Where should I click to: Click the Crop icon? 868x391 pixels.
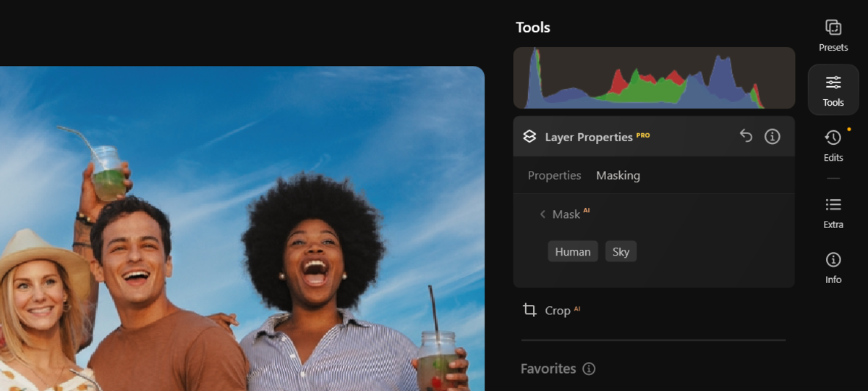point(529,311)
